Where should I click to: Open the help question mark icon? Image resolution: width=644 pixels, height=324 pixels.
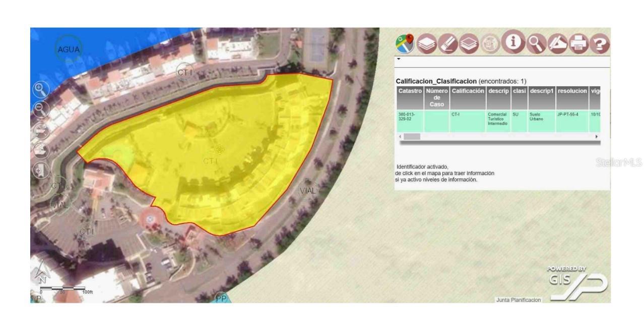pos(601,45)
